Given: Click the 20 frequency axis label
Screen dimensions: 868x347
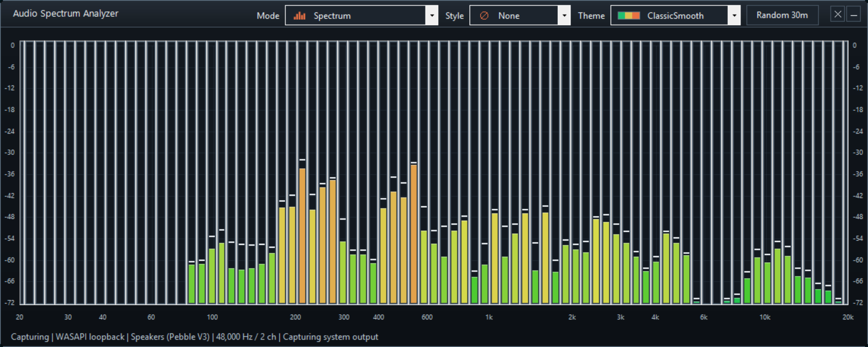Looking at the screenshot, I should [19, 317].
